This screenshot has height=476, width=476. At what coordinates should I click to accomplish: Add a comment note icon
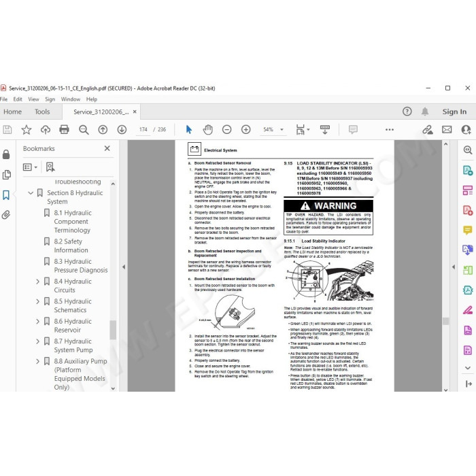(353, 130)
